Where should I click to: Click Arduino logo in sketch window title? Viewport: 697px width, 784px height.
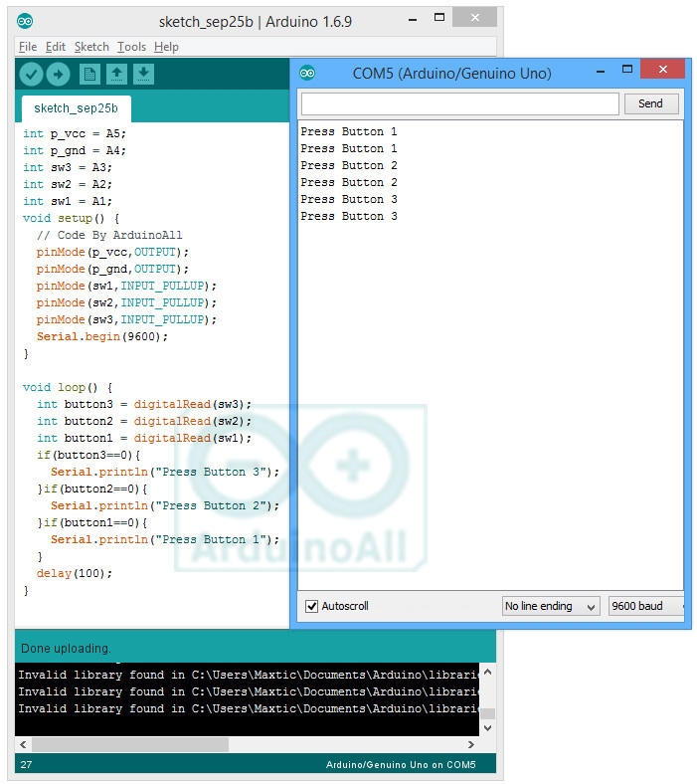25,21
